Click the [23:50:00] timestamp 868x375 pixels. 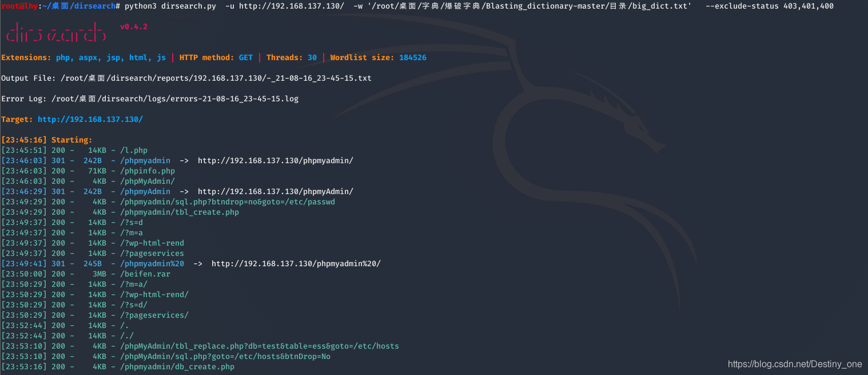(x=24, y=274)
